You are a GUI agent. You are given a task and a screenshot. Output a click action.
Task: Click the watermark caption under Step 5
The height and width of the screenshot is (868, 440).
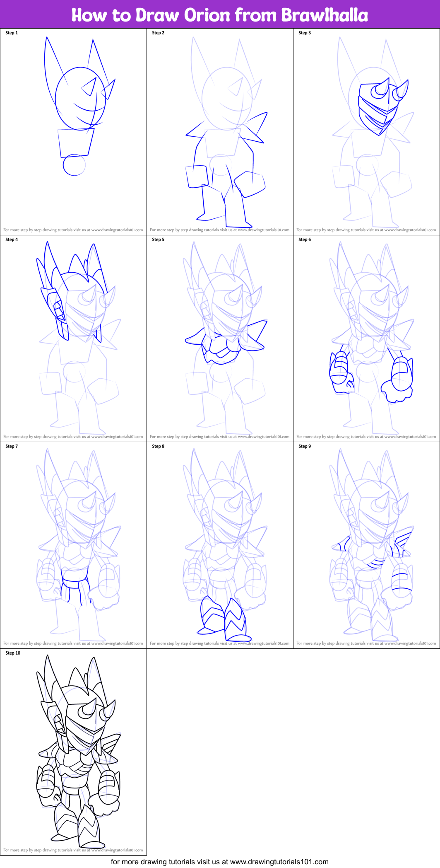(x=220, y=436)
